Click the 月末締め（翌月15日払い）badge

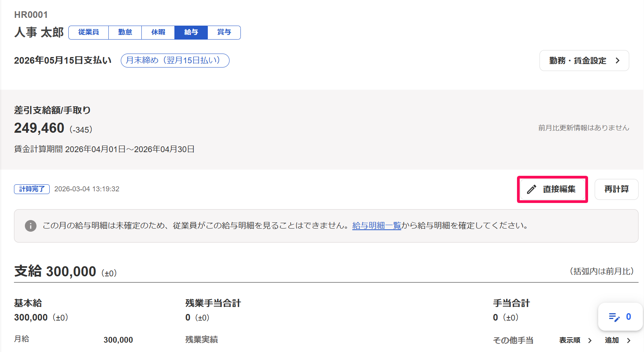(x=175, y=61)
